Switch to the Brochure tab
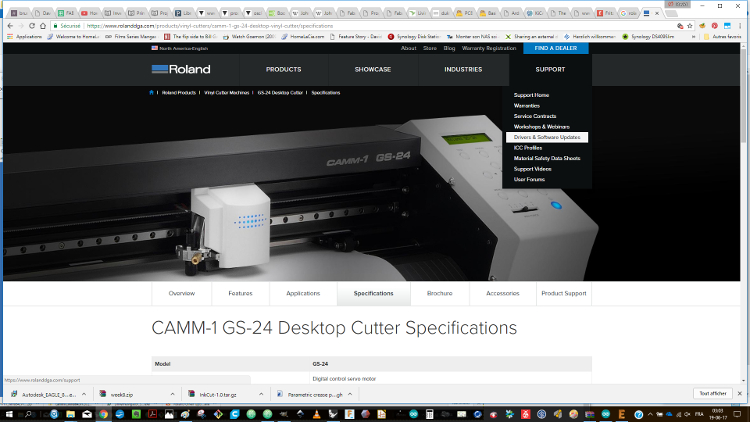 coord(440,293)
